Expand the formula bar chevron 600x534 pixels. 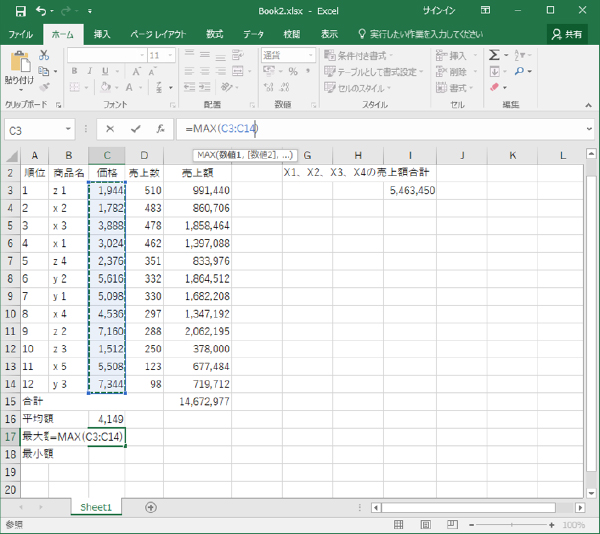click(589, 129)
